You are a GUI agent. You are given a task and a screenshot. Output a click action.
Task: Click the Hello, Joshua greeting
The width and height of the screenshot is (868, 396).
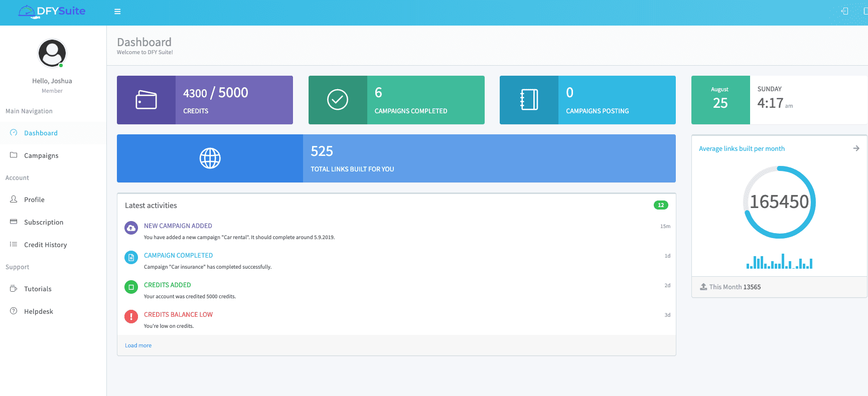(52, 81)
